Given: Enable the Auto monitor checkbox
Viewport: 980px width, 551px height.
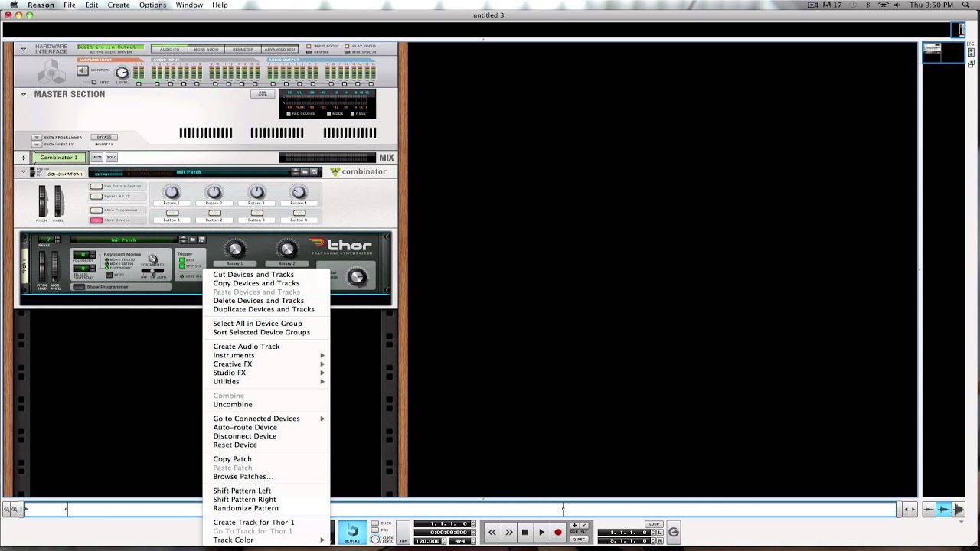Looking at the screenshot, I should [94, 81].
